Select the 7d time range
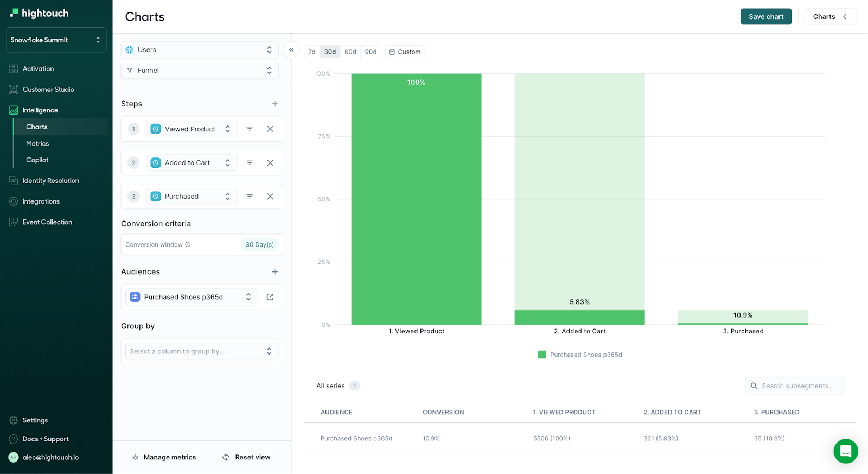Screen dimensions: 868x474 pyautogui.click(x=312, y=52)
